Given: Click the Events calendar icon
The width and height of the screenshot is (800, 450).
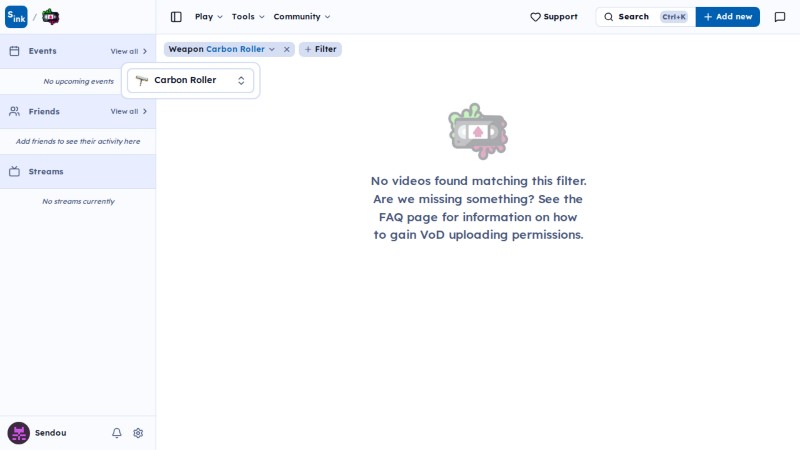Looking at the screenshot, I should point(14,51).
